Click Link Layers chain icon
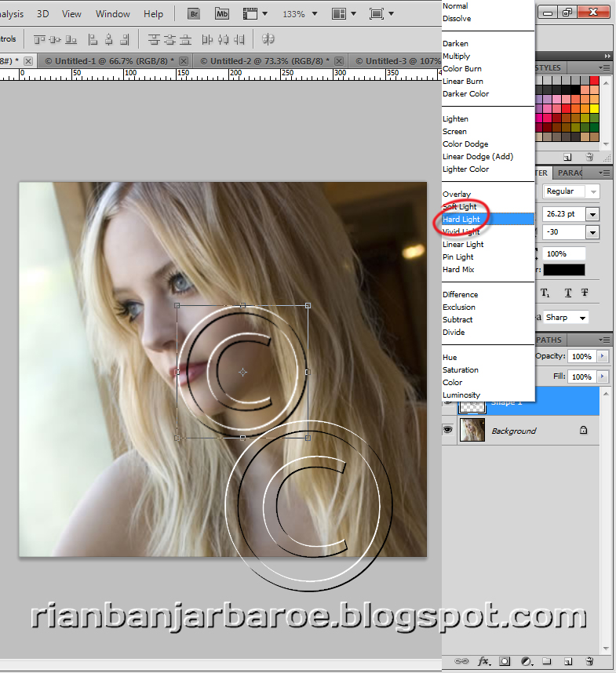This screenshot has width=616, height=673. [x=461, y=661]
